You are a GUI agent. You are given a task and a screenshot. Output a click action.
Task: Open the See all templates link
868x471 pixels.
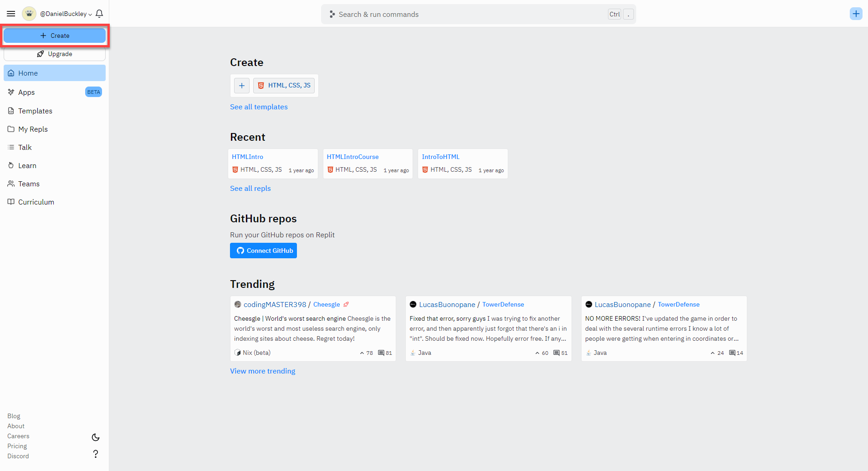pos(259,107)
